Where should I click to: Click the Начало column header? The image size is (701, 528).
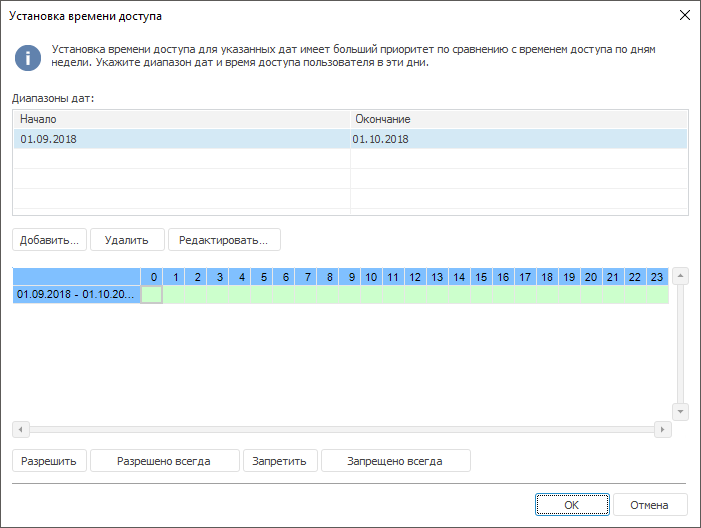click(x=180, y=119)
